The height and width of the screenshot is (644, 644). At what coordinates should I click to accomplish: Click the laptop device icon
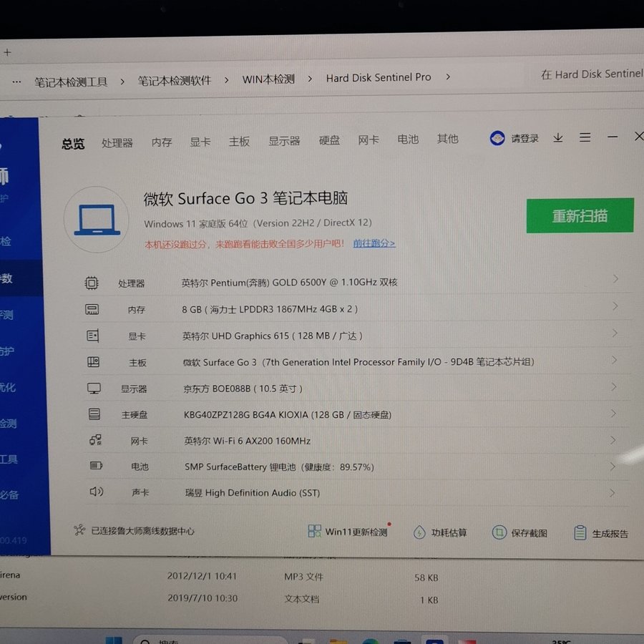coord(97,220)
